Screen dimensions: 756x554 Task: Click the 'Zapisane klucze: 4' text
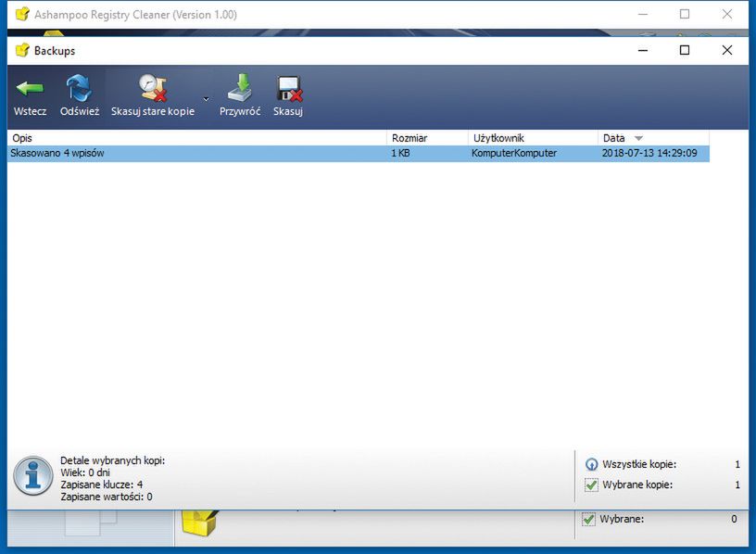tap(101, 485)
